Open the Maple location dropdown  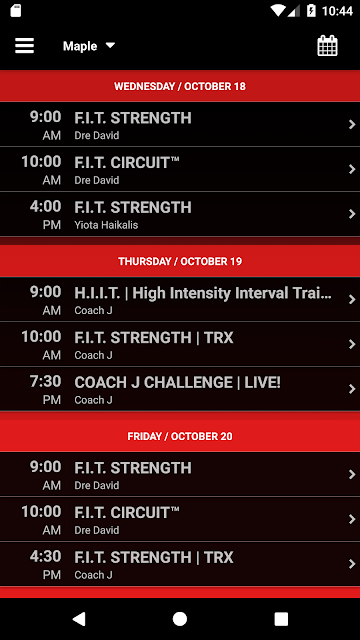(x=89, y=46)
